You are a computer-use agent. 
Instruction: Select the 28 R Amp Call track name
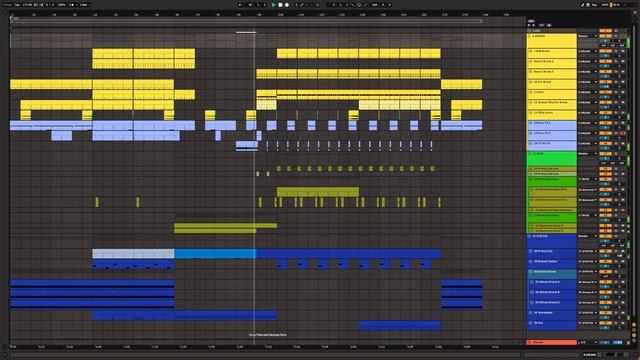(543, 251)
